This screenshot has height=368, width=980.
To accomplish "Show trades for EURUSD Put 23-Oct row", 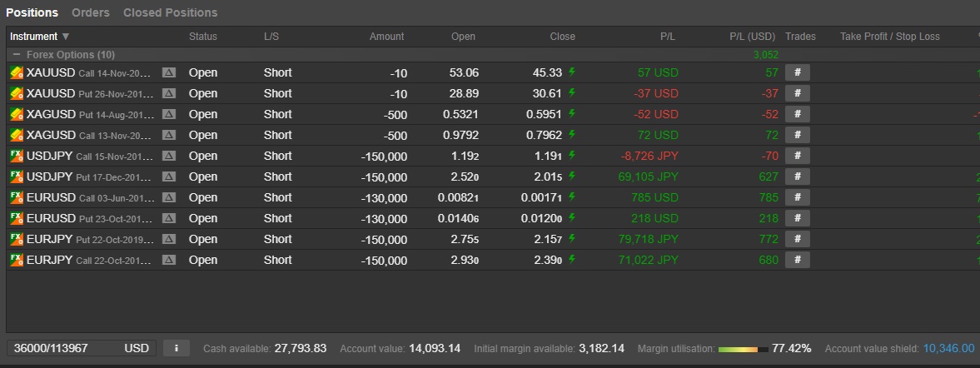I will point(798,218).
